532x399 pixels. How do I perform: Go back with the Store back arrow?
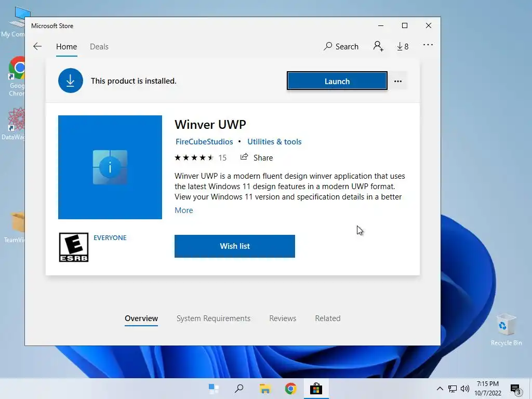pos(37,46)
